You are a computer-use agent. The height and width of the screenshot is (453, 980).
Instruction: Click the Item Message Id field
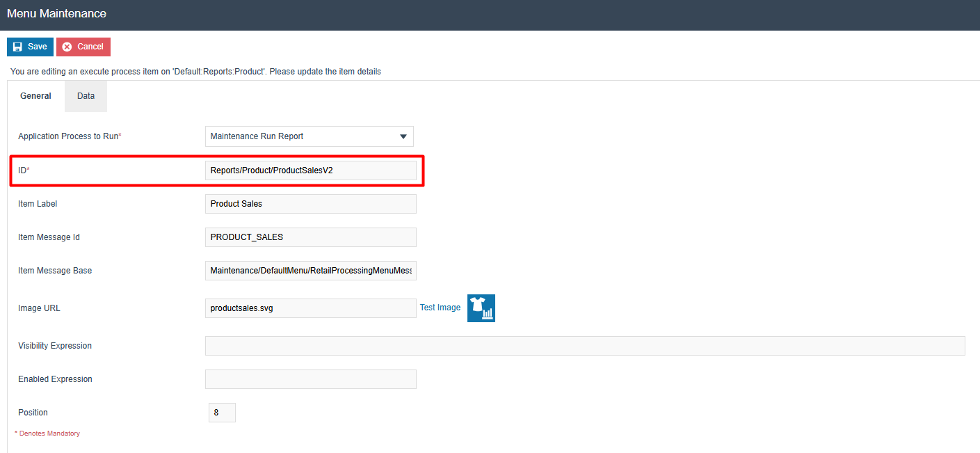(310, 237)
